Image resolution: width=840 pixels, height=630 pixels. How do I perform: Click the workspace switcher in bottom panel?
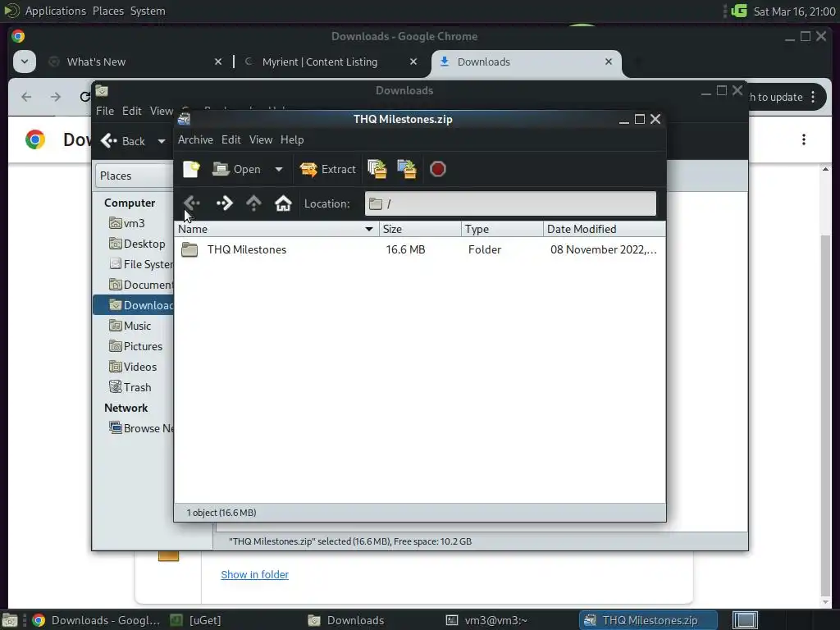tap(745, 620)
